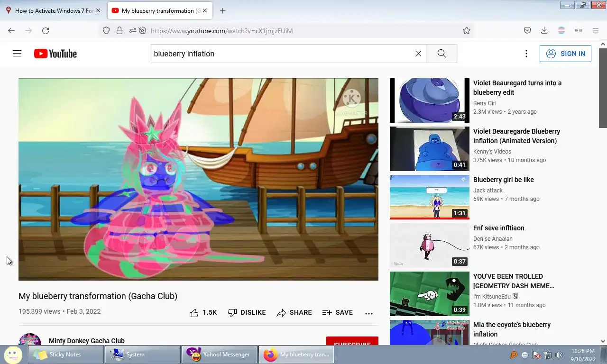Screen dimensions: 607x364
Task: Open the Firefox application menu
Action: (x=596, y=30)
